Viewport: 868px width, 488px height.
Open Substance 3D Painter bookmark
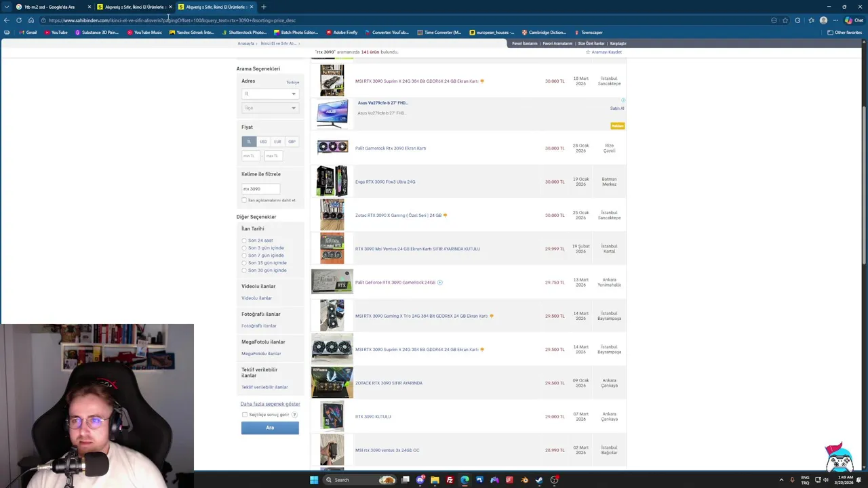97,33
